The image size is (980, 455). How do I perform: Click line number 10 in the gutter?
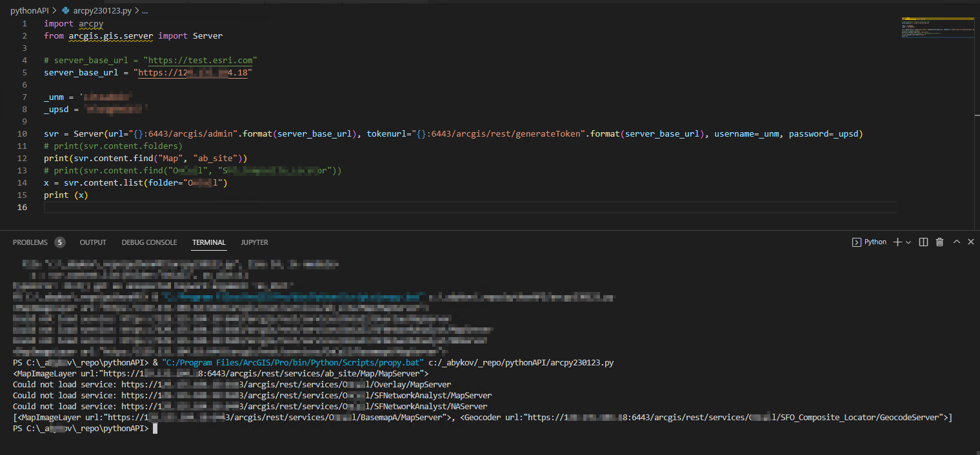tap(23, 134)
